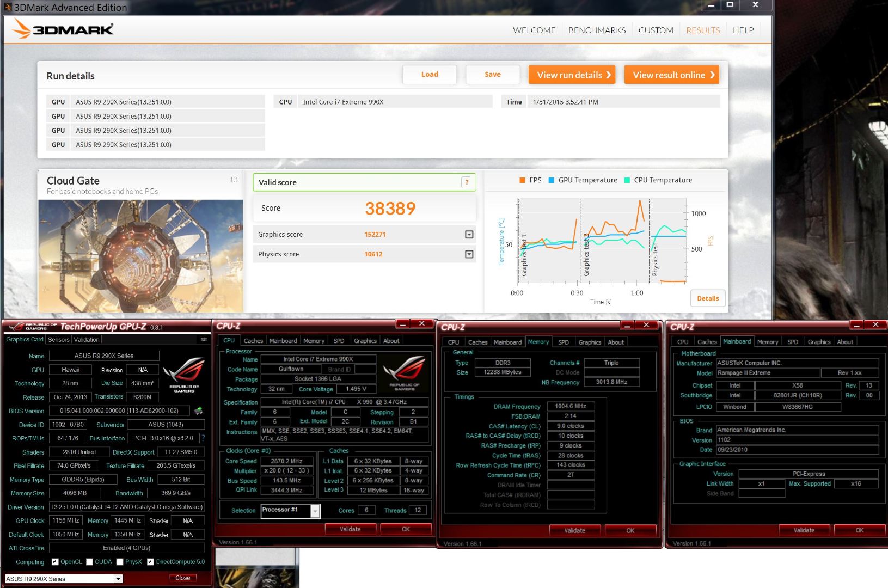Open Graphics tab in the CPU-Z Mainboard window
The width and height of the screenshot is (888, 588).
(819, 342)
